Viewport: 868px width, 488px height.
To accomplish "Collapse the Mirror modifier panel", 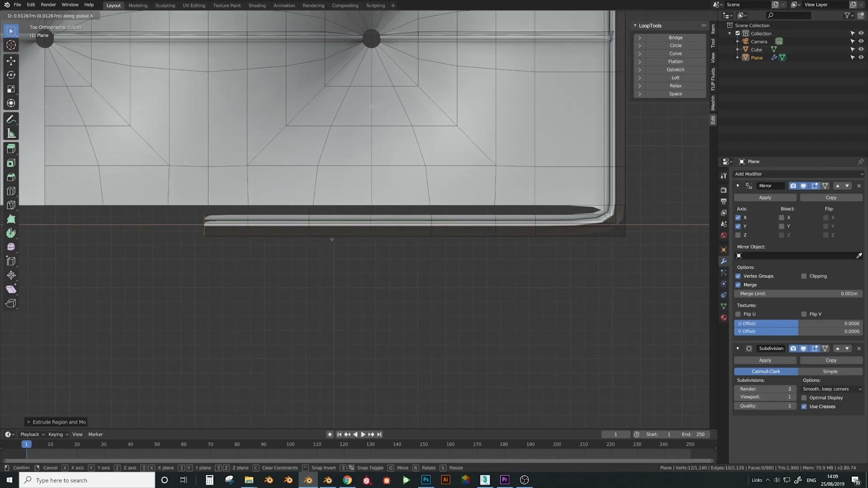I will coord(738,186).
